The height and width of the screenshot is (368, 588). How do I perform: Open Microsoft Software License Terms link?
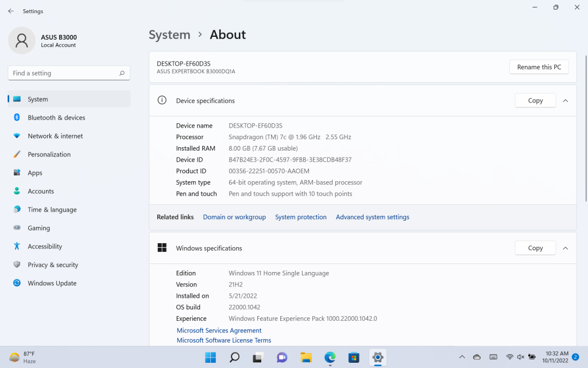(x=224, y=340)
